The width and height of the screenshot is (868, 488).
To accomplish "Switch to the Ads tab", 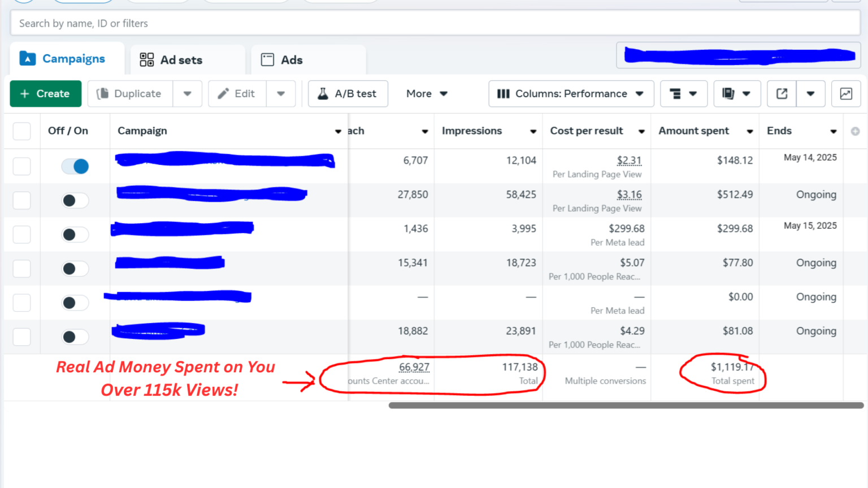I will coord(292,60).
